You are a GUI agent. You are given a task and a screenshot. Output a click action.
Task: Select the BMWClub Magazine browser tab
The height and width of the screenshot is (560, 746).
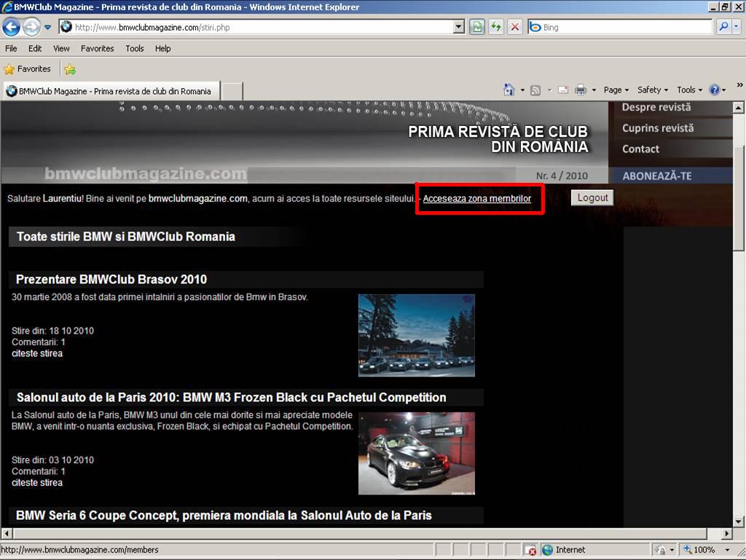click(112, 91)
